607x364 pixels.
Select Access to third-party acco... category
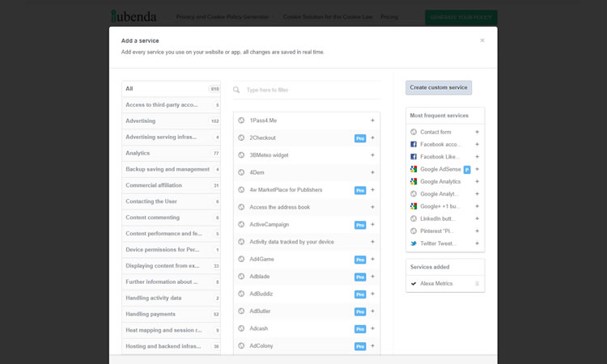point(171,105)
